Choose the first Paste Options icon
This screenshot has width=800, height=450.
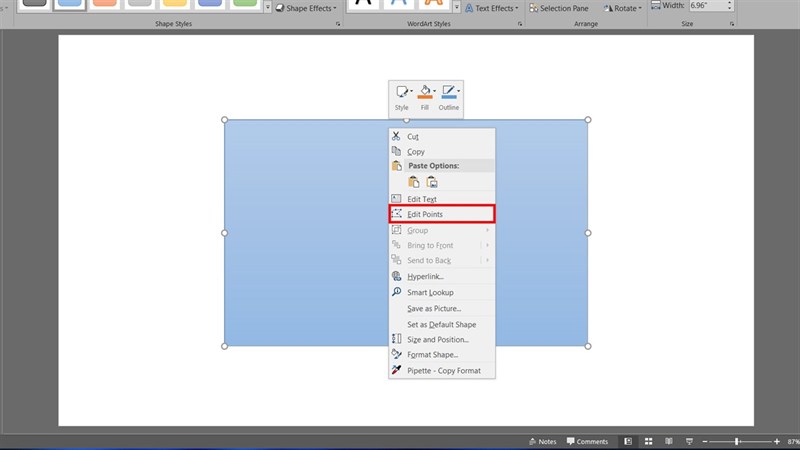(414, 182)
